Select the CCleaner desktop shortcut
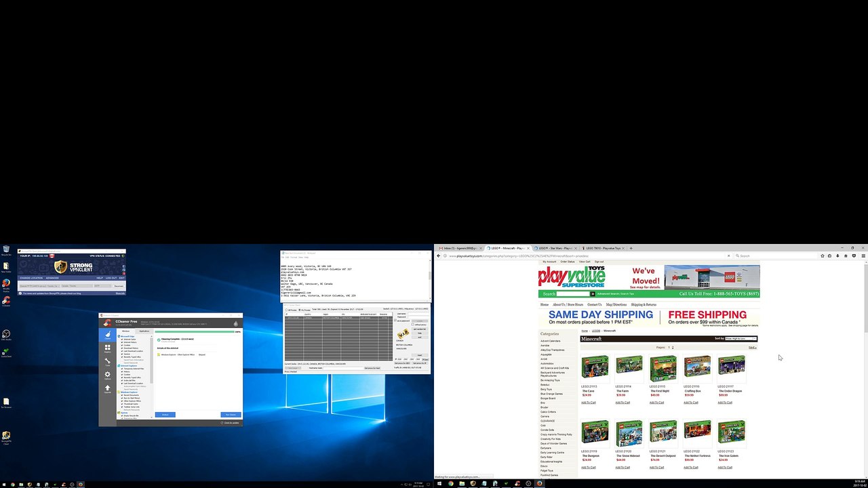Viewport: 868px width, 488px height. [x=5, y=301]
